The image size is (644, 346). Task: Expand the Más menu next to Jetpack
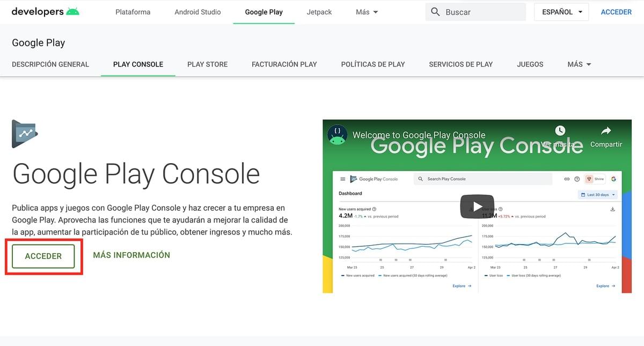(x=367, y=12)
